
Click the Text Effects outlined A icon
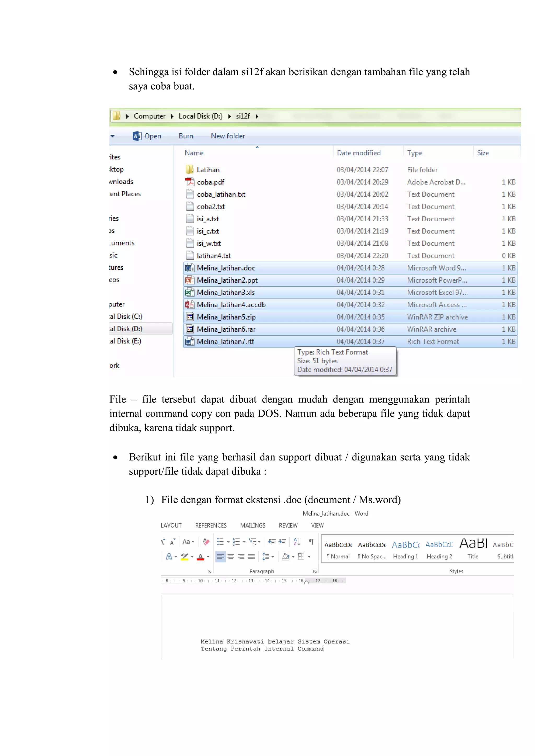[169, 557]
